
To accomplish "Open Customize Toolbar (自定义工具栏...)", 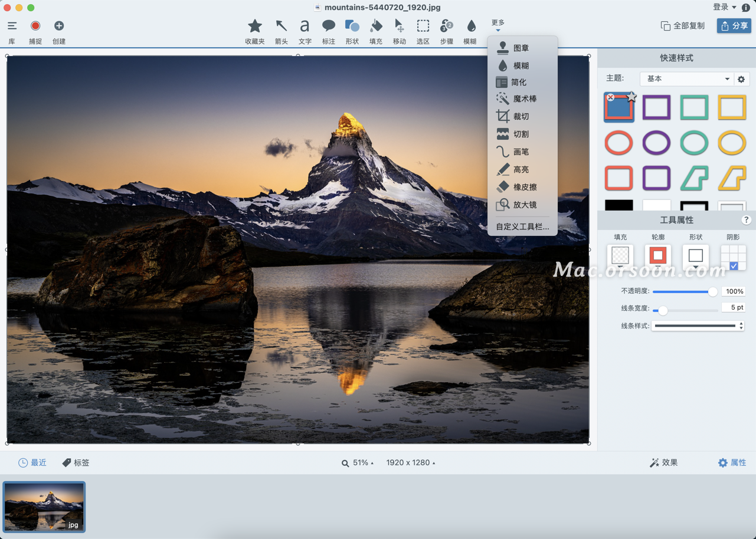I will [x=522, y=226].
